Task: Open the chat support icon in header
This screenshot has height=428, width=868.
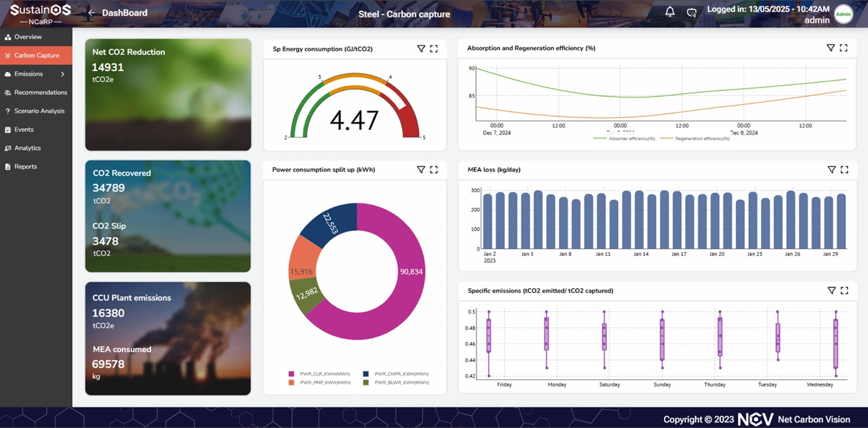Action: [691, 13]
